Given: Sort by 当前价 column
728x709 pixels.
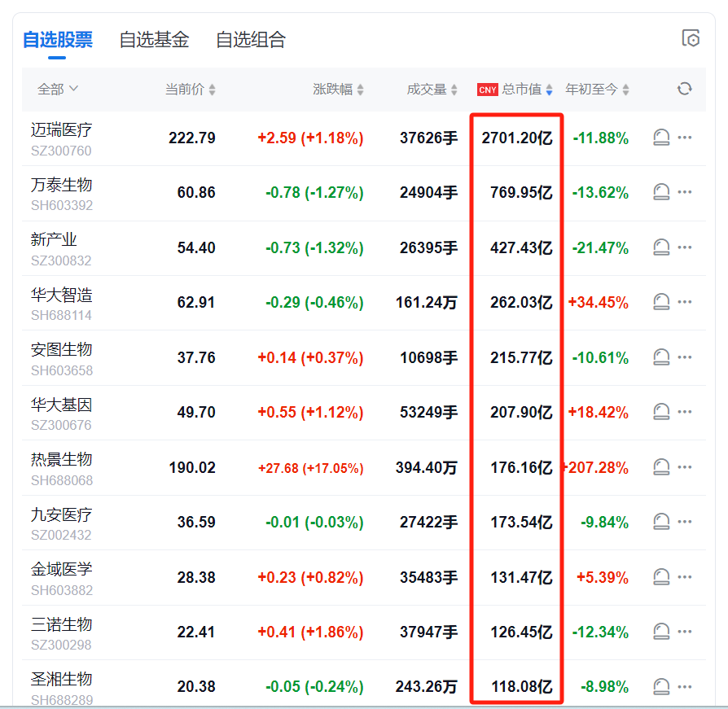Looking at the screenshot, I should 191,89.
